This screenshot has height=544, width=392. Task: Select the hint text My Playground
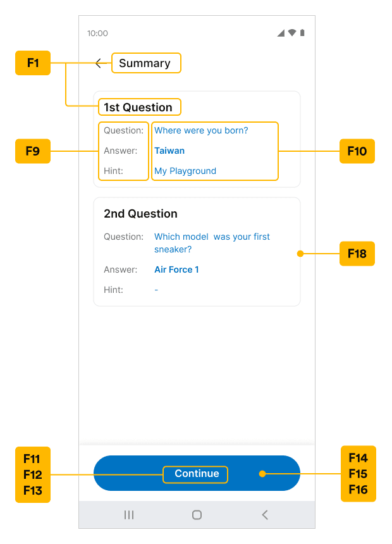(185, 171)
